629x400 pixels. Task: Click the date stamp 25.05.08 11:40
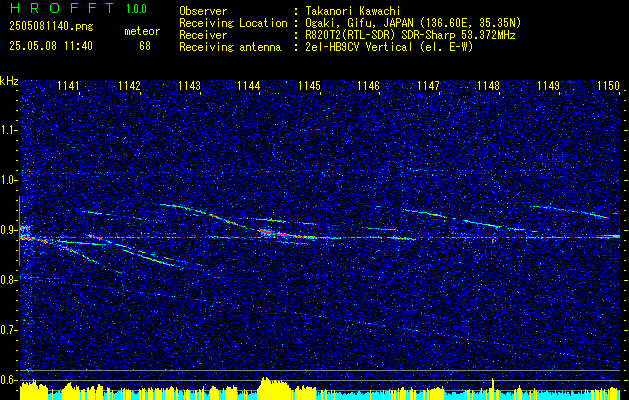[x=51, y=46]
